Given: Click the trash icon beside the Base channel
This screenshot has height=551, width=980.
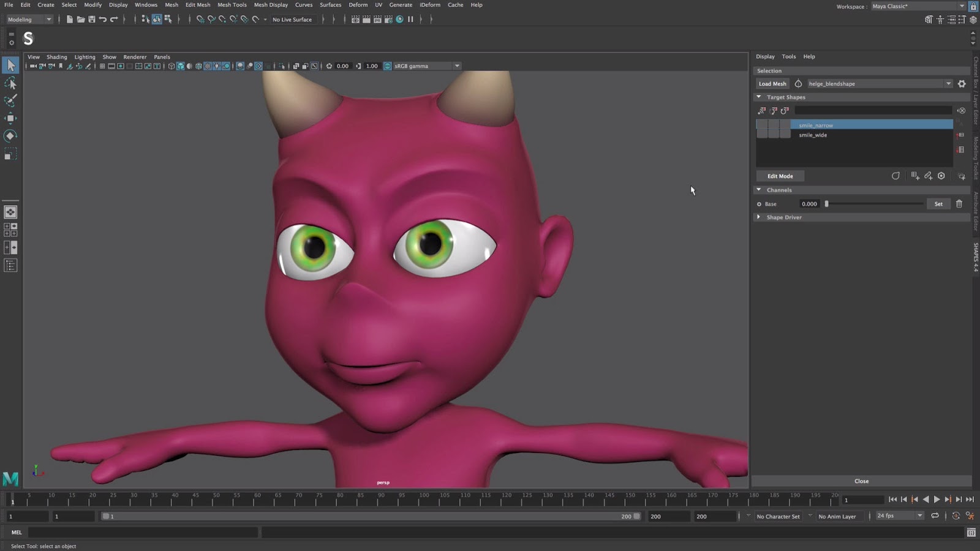Looking at the screenshot, I should point(959,204).
